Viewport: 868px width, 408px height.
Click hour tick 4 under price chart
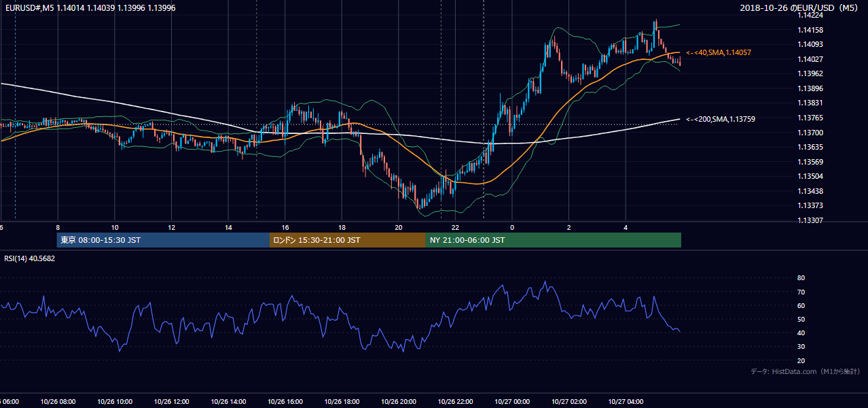626,227
